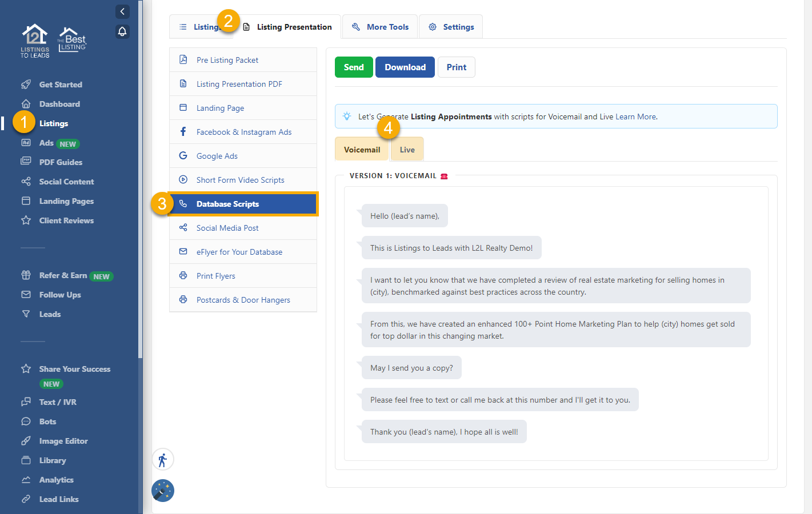Click the green Send button

[354, 67]
